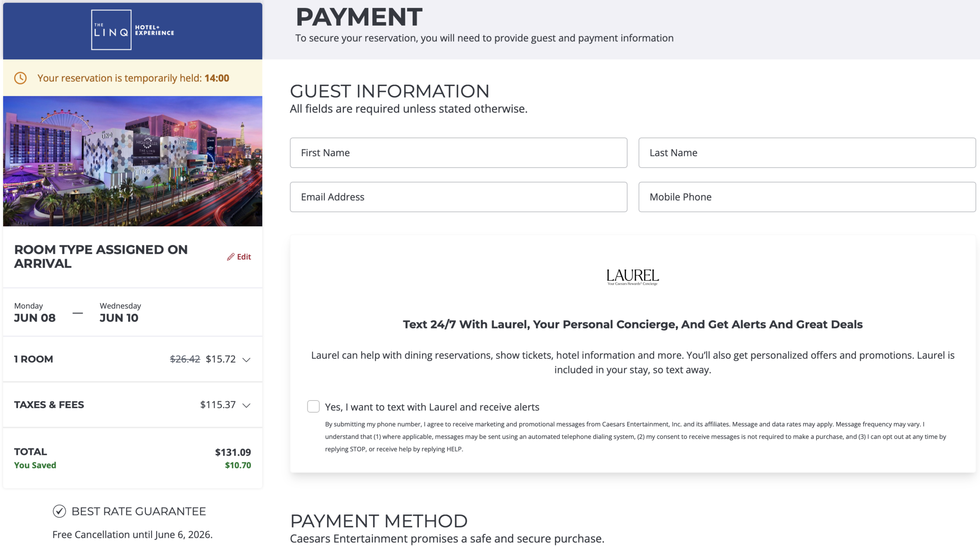Click the reservation hold timer 14:00
The height and width of the screenshot is (546, 980).
(x=217, y=78)
